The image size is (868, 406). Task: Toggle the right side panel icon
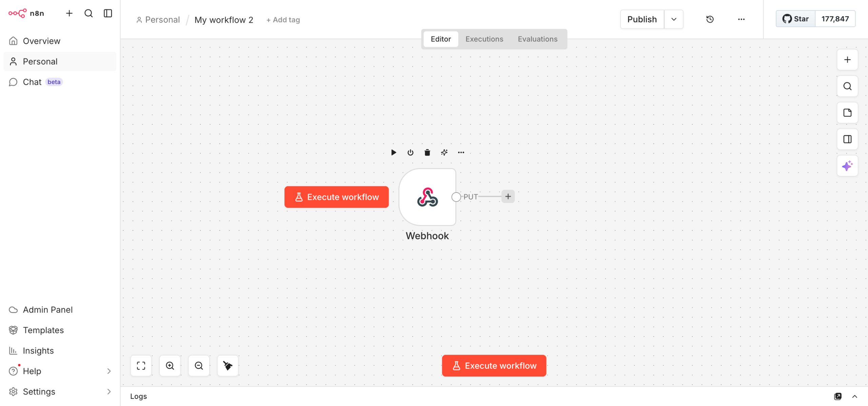click(847, 139)
